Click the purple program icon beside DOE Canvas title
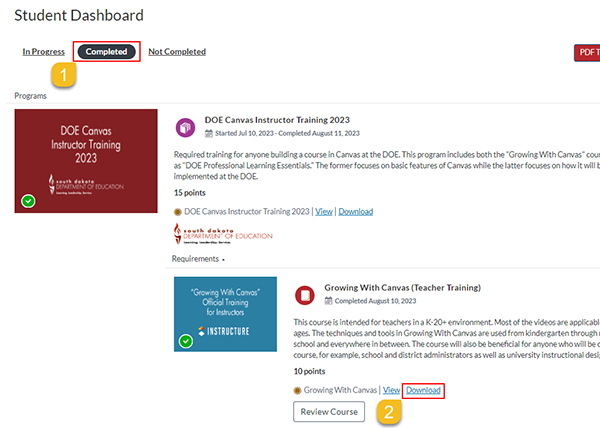 tap(185, 127)
